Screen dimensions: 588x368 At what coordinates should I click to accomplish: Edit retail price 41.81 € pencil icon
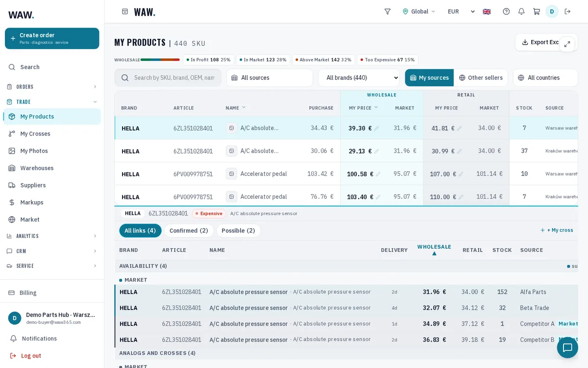[459, 129]
